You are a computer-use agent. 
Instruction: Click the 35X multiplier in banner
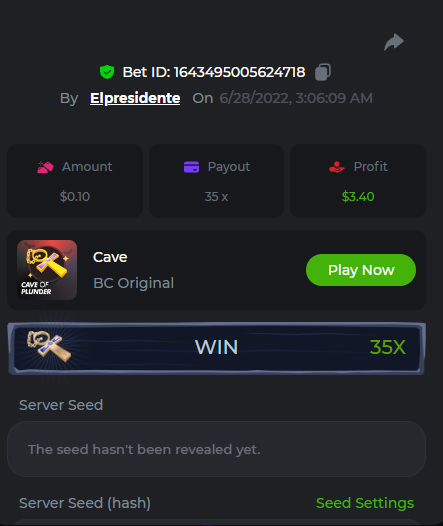[387, 347]
